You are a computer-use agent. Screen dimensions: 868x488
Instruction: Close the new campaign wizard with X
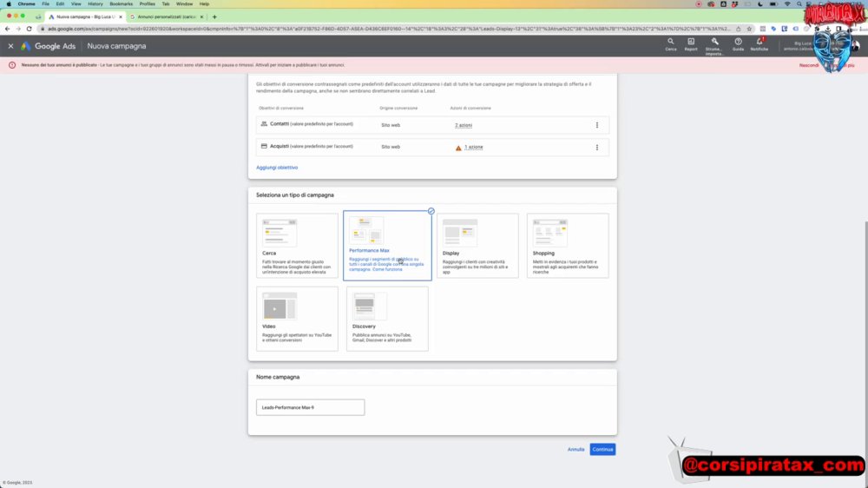coord(10,47)
